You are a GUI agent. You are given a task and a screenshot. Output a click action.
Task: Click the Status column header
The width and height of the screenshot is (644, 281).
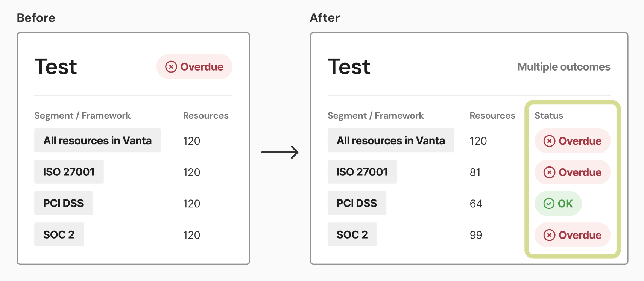pyautogui.click(x=548, y=116)
